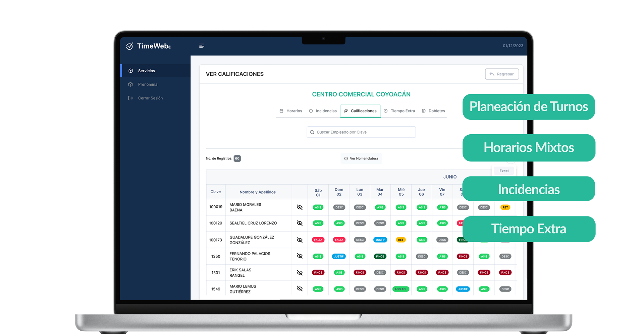Open the sidebar hamburger menu

202,46
